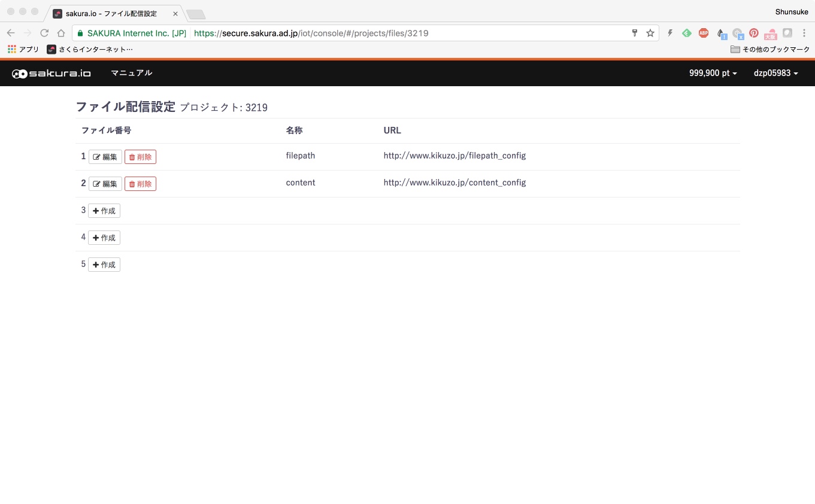Open the さくらインターネット bookmark
The image size is (815, 504).
pyautogui.click(x=90, y=49)
